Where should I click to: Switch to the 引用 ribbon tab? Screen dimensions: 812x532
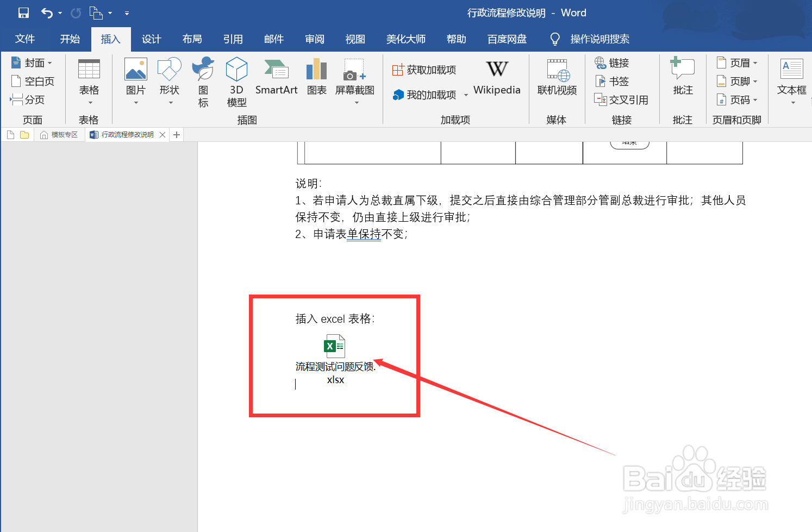pyautogui.click(x=233, y=39)
